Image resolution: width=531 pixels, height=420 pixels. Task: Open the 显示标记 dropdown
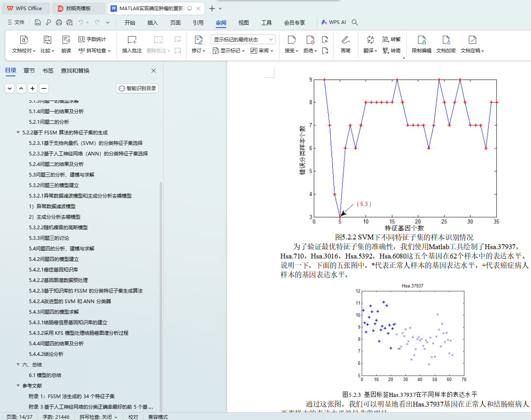coord(228,51)
